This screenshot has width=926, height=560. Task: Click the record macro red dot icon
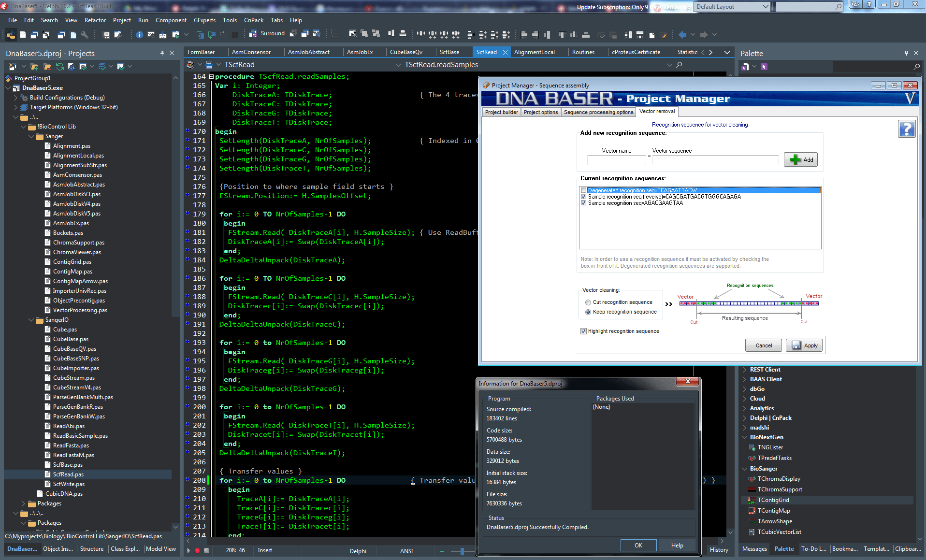click(x=197, y=550)
